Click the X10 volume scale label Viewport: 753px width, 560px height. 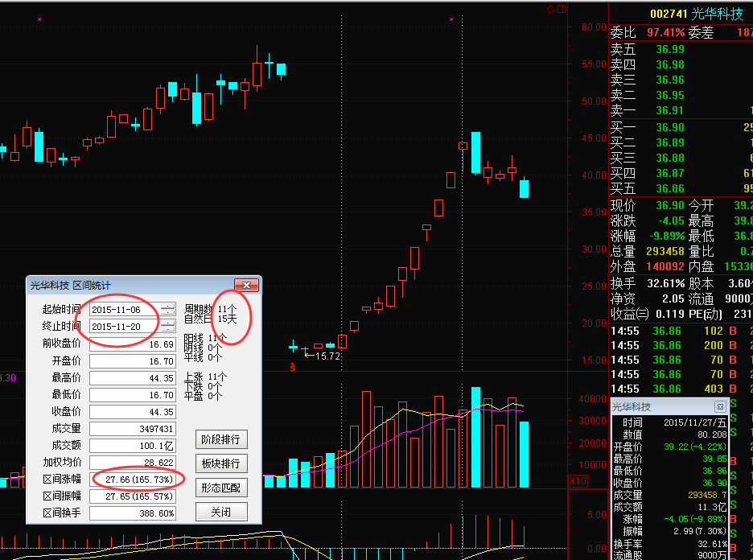coord(578,481)
